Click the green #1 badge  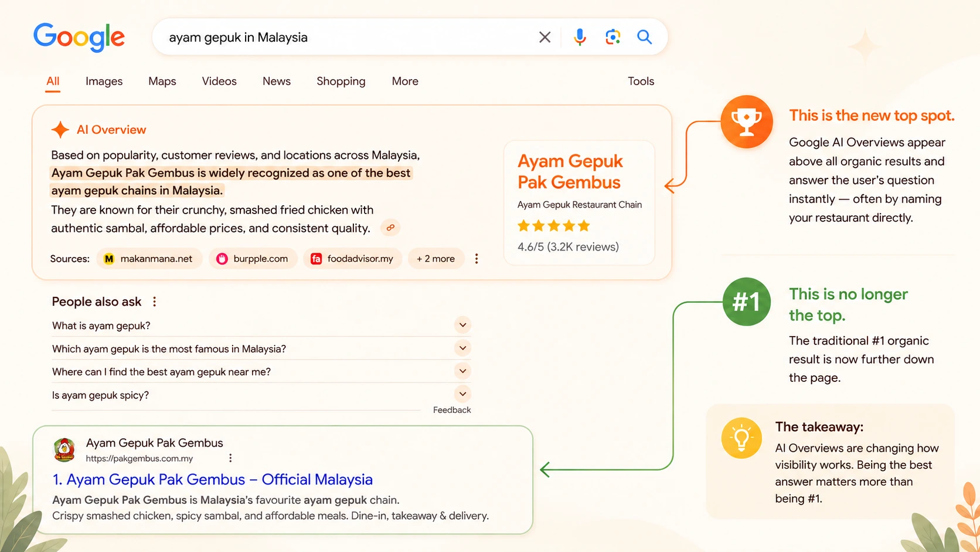746,302
